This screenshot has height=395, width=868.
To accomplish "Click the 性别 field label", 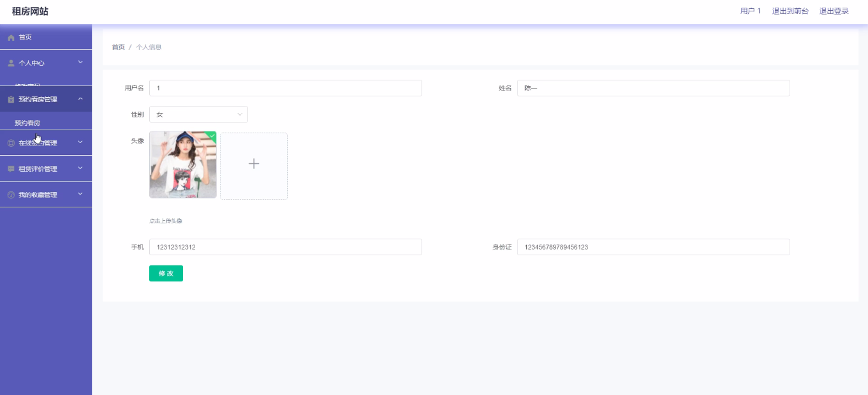I will pos(138,114).
